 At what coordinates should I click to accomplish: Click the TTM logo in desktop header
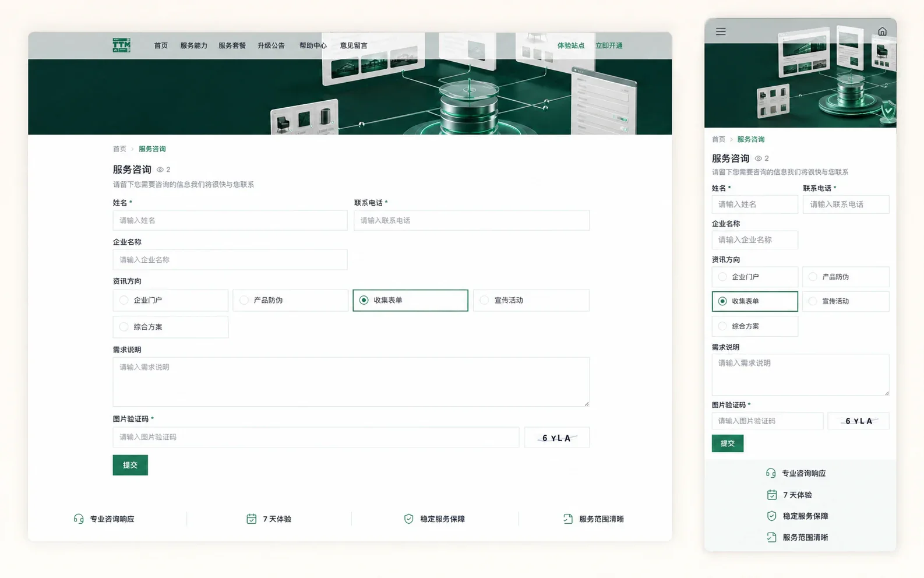click(121, 45)
